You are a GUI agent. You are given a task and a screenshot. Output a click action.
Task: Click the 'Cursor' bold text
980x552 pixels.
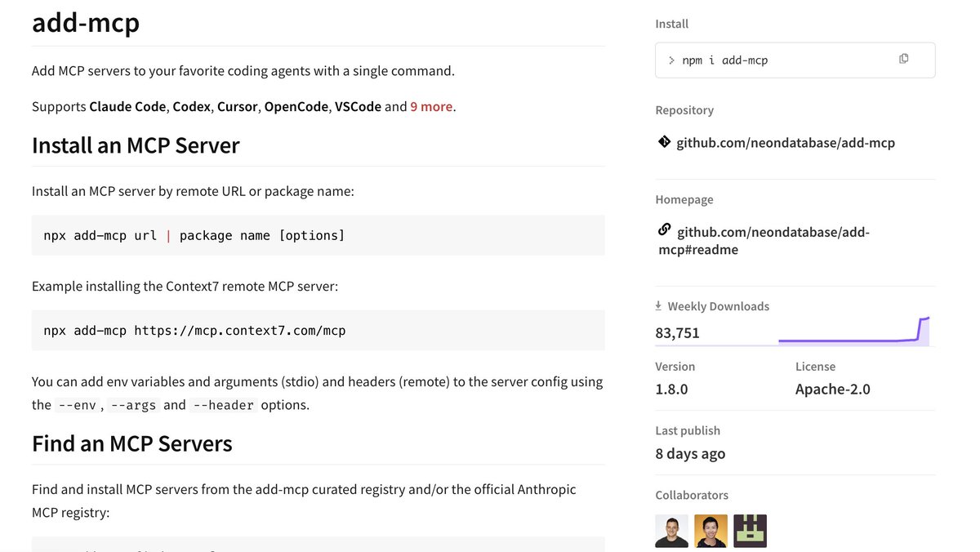[237, 106]
